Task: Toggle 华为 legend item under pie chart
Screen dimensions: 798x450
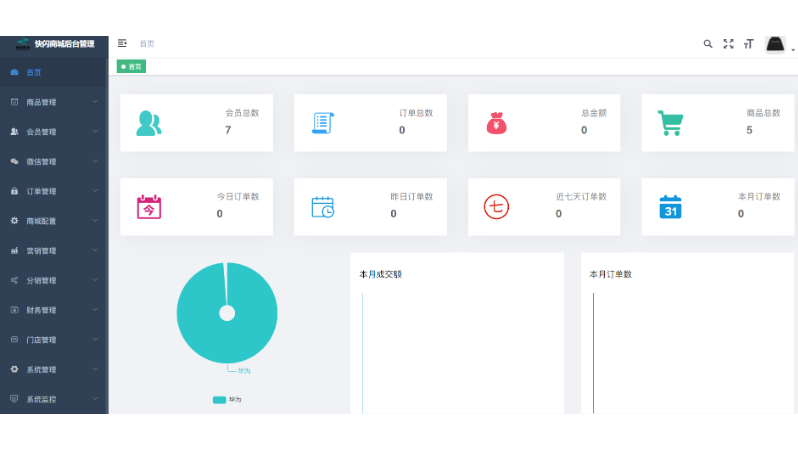Action: 226,399
